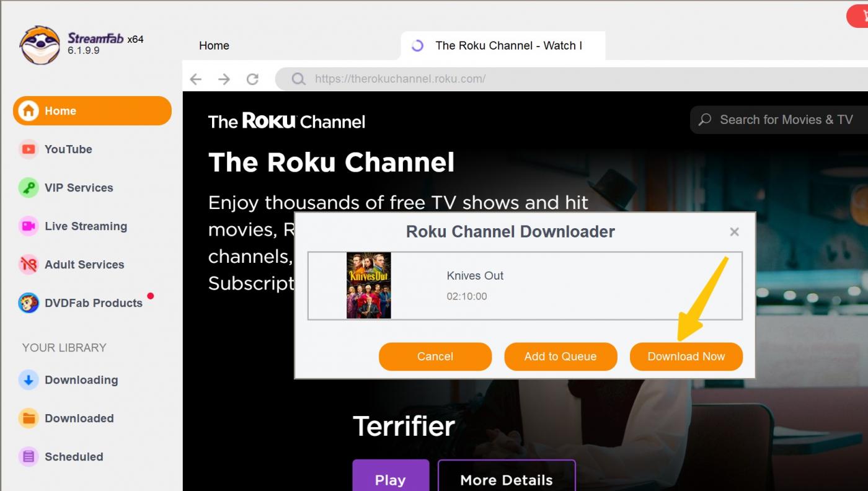Switch to the Home tab
The width and height of the screenshot is (868, 491).
click(x=214, y=45)
